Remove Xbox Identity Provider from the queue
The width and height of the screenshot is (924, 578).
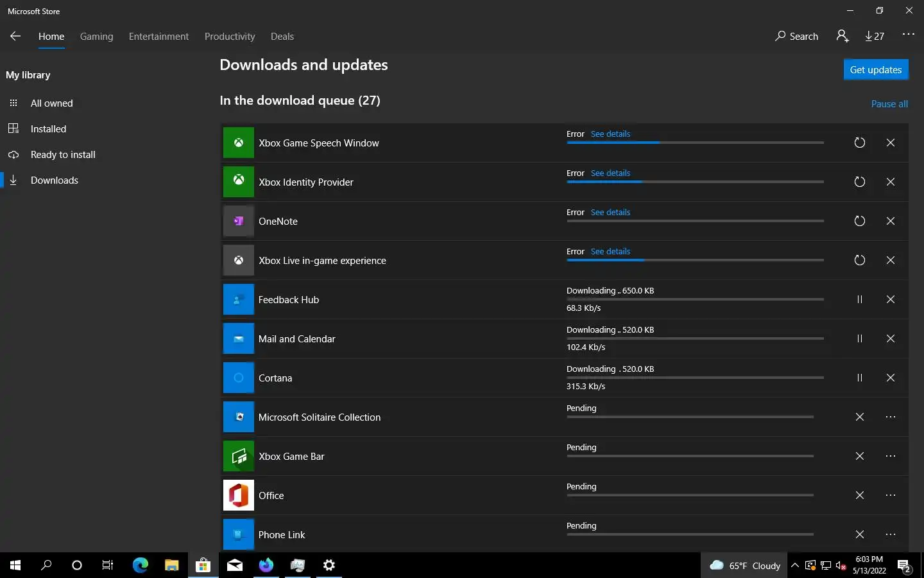[x=891, y=182]
